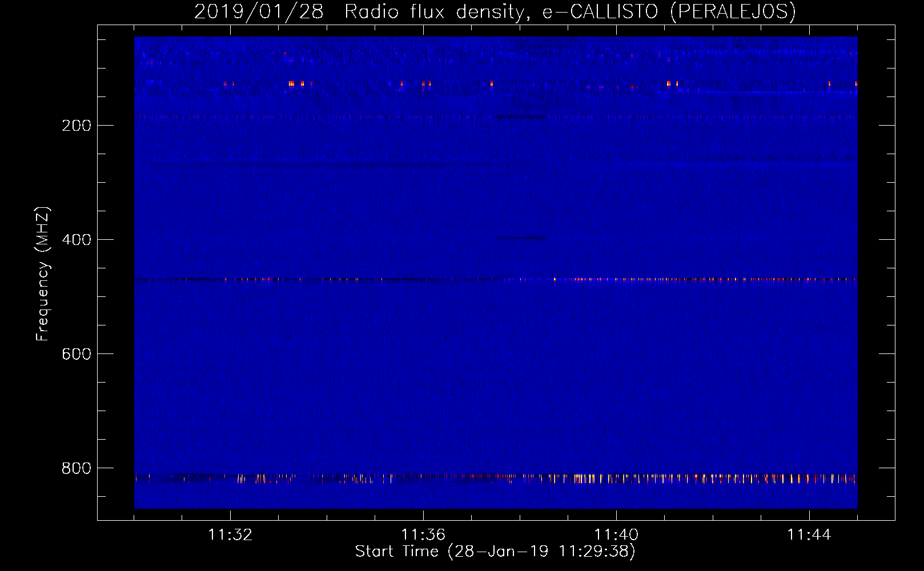Click the 'Start Time (28-Jan-19 11:29:38)' label
This screenshot has width=924, height=571.
(x=495, y=552)
